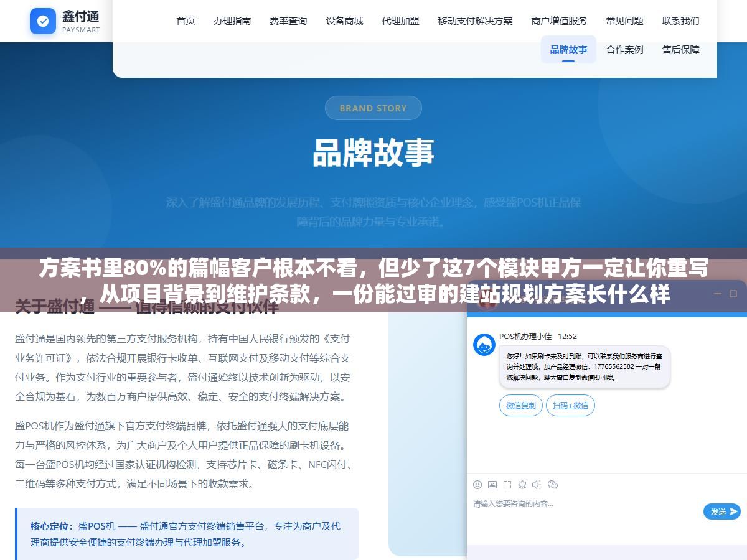Go to 费率查询 page

pyautogui.click(x=288, y=21)
